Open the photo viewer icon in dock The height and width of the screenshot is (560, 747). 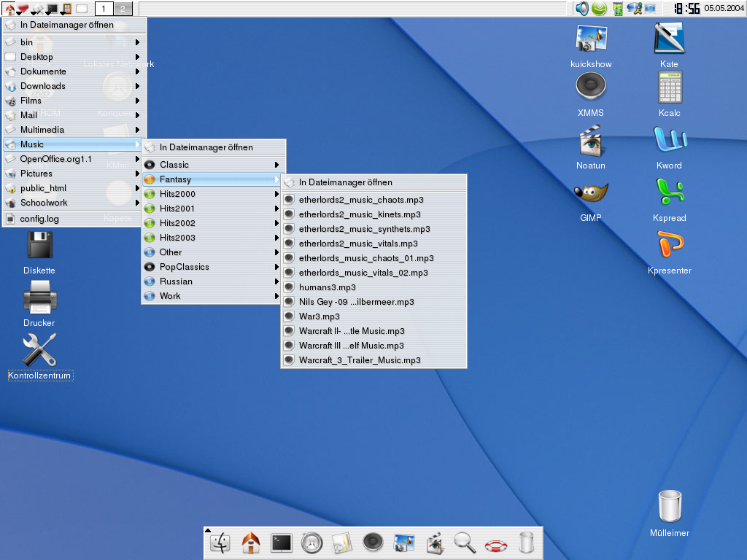pos(404,542)
